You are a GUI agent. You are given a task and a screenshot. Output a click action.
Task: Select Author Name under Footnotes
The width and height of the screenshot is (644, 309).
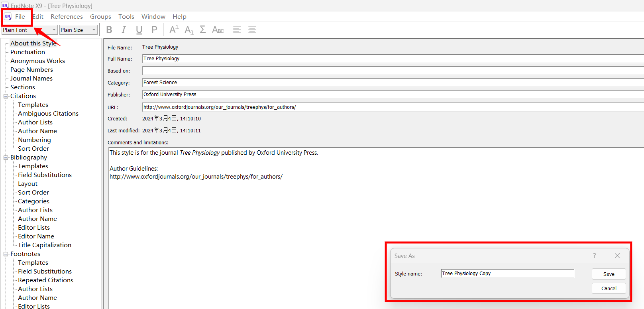(x=37, y=298)
